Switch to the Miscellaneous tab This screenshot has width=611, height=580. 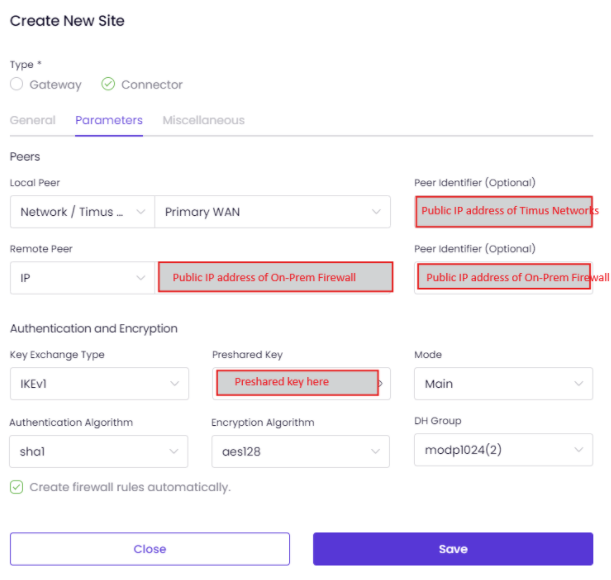click(x=203, y=120)
